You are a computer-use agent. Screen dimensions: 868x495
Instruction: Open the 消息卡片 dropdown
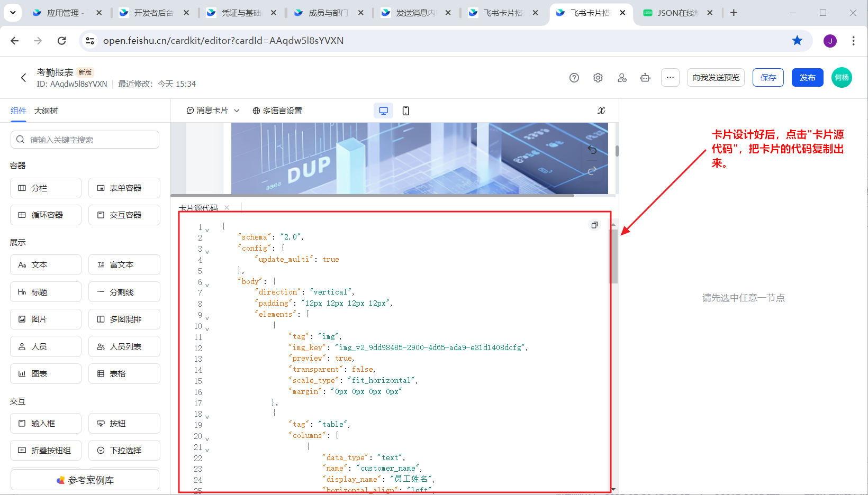click(213, 111)
